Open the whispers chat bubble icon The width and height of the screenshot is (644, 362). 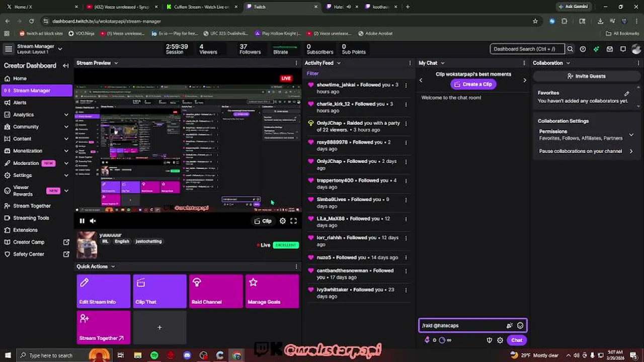click(623, 49)
